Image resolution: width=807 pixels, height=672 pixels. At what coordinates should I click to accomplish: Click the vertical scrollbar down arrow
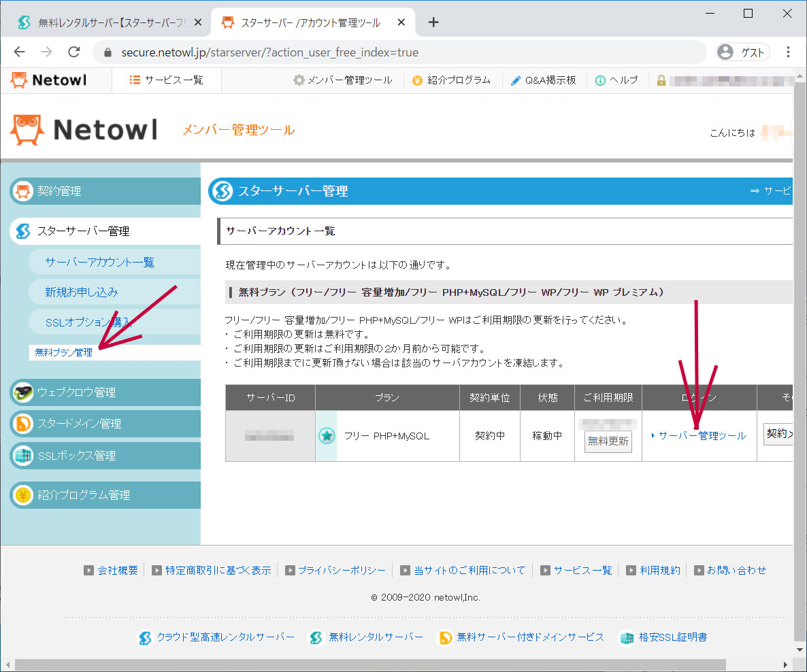(800, 650)
